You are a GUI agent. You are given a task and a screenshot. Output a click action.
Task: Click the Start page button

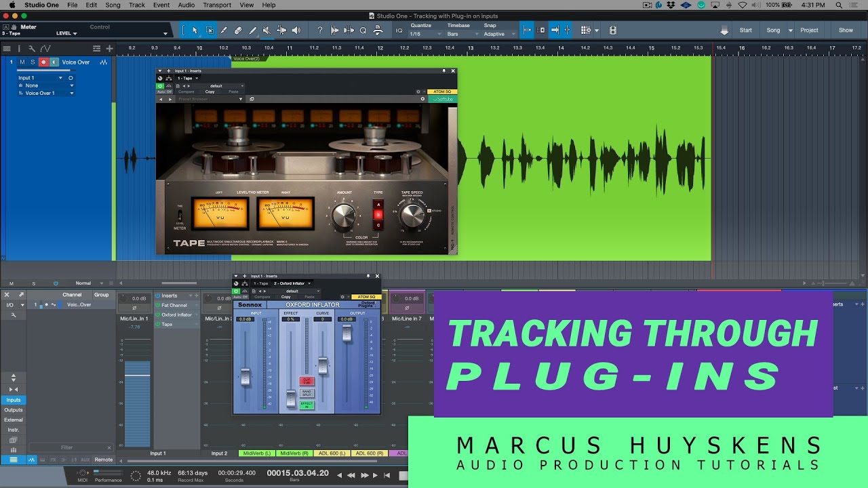point(746,30)
